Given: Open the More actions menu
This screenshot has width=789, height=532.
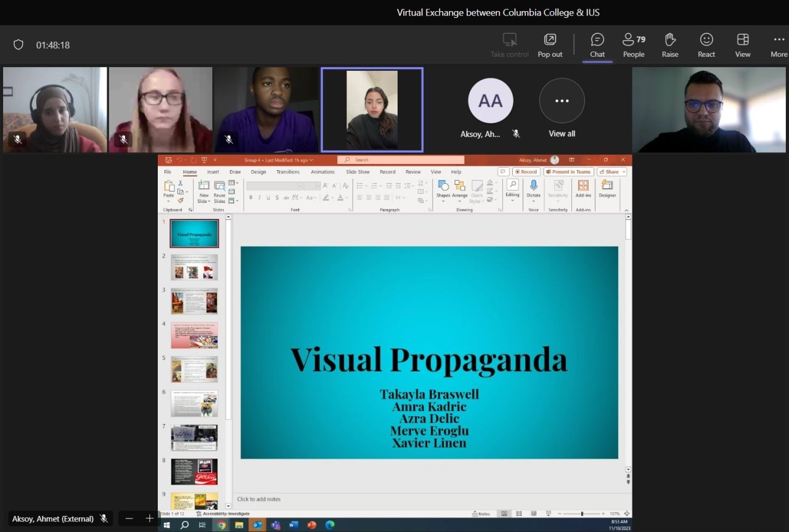Looking at the screenshot, I should 779,45.
